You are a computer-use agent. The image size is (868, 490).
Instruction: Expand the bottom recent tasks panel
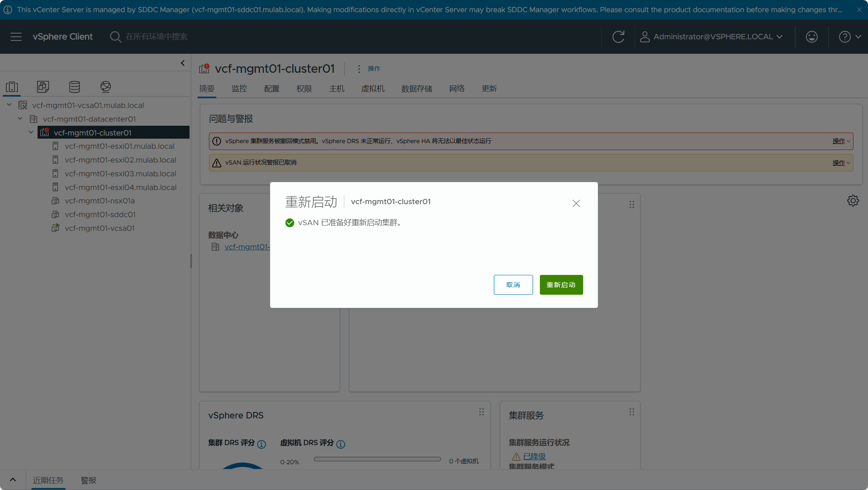tap(13, 480)
